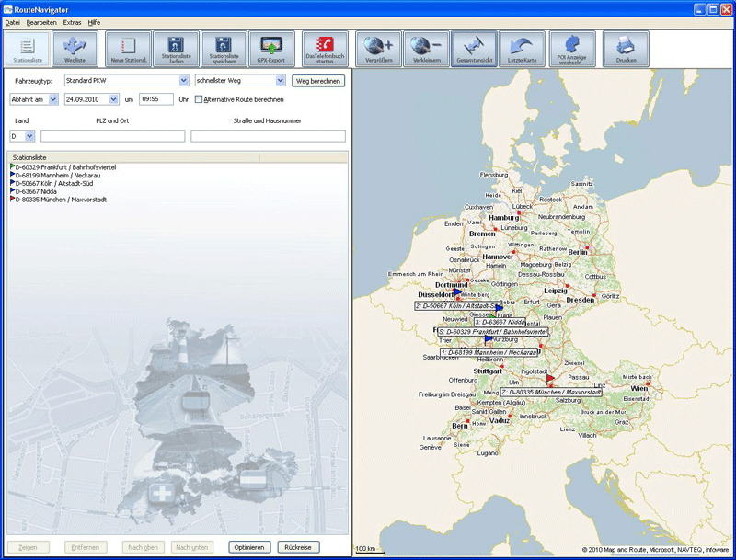Open the Extras menu
This screenshot has width=736, height=560.
click(x=73, y=22)
